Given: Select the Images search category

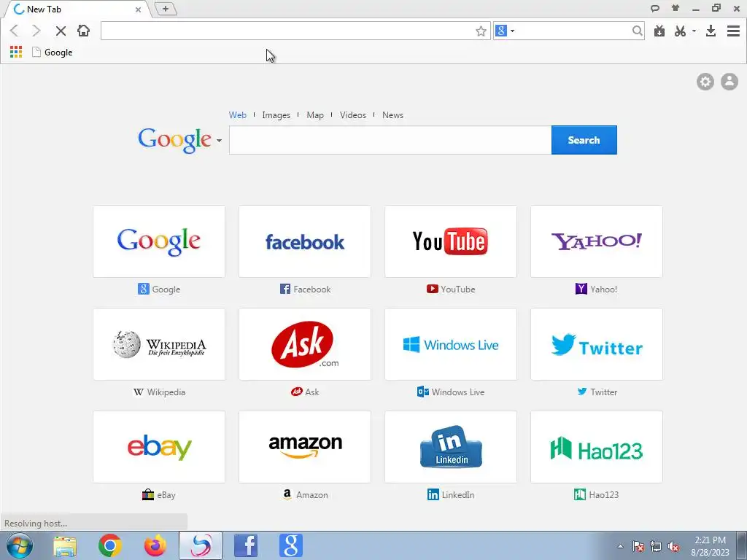Looking at the screenshot, I should [x=276, y=114].
